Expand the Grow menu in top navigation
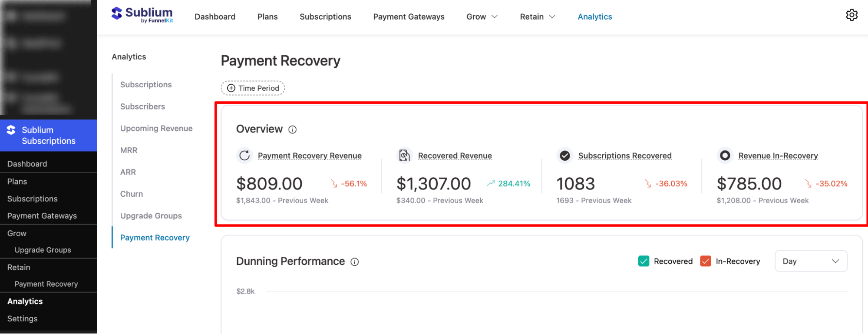The height and width of the screenshot is (334, 868). (x=482, y=17)
